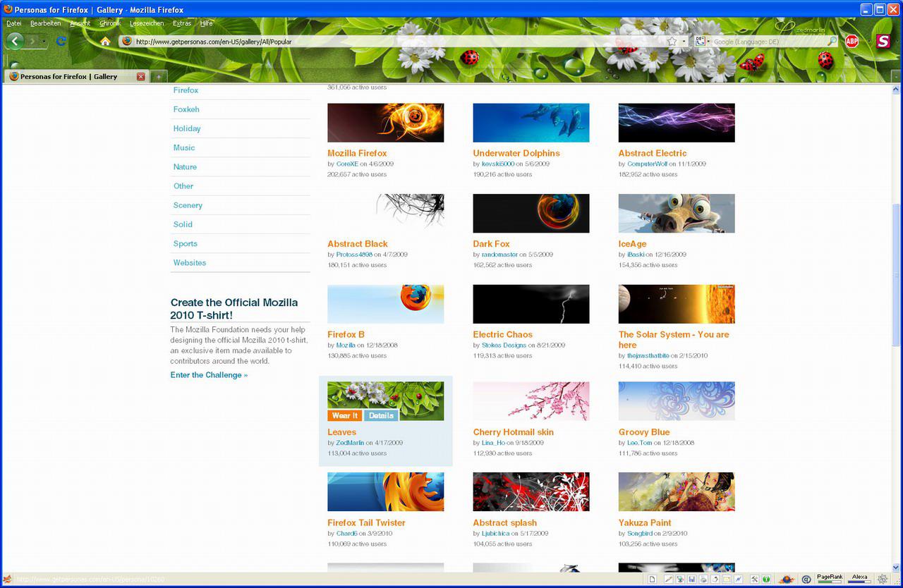Open the Firefox Tail Twister title link
903x588 pixels.
coord(366,522)
